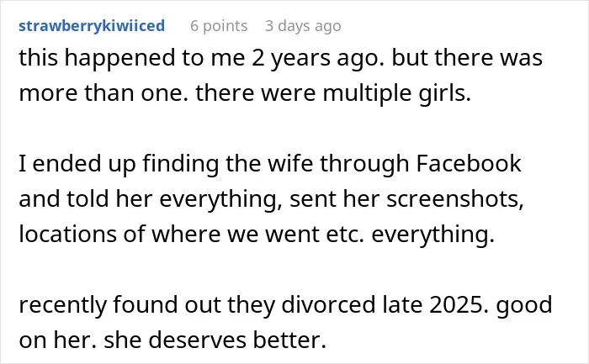Click the word good ending the 2025 line

click(x=524, y=305)
